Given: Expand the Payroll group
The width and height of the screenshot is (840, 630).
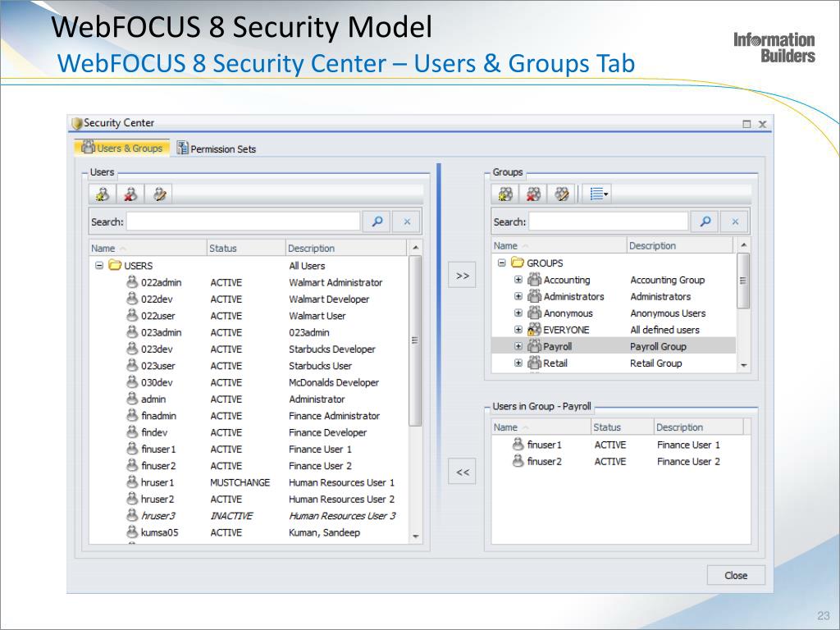Looking at the screenshot, I should [x=518, y=346].
